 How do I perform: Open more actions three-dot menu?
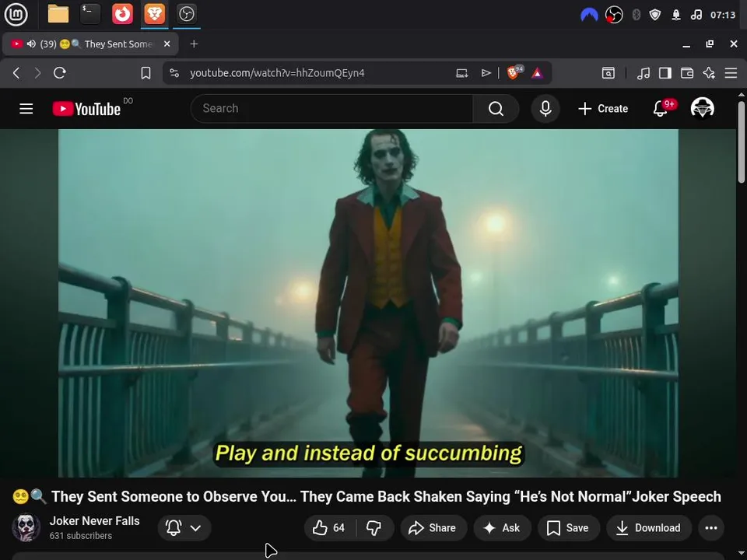pyautogui.click(x=711, y=527)
